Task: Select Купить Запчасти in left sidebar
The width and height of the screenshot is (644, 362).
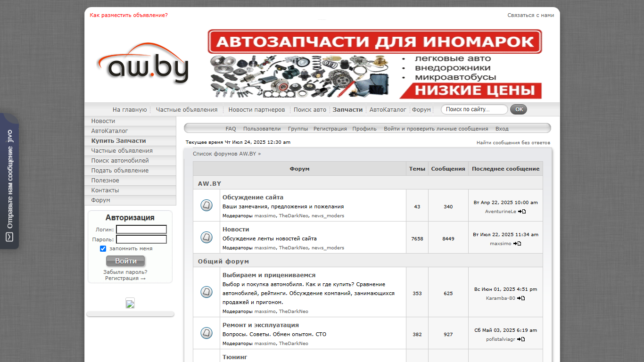Action: tap(130, 141)
